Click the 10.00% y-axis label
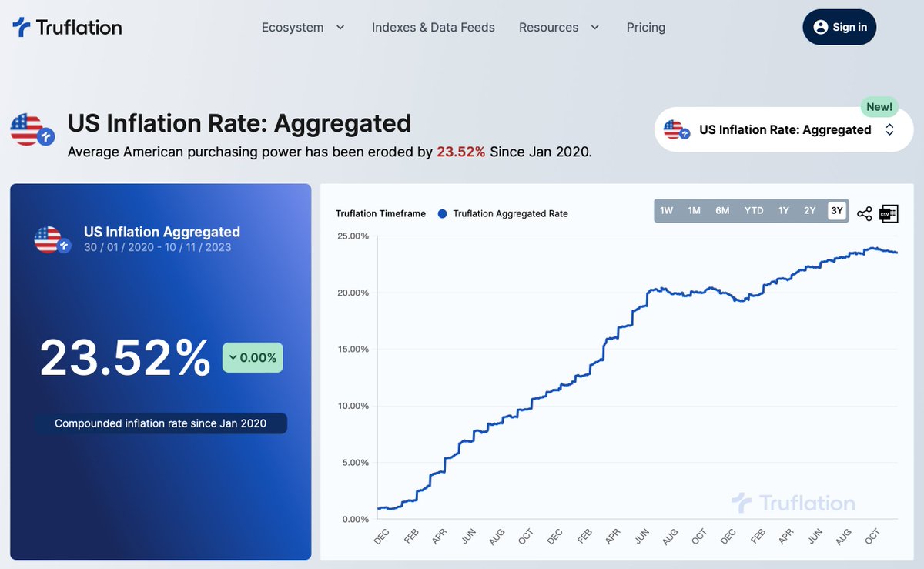Image resolution: width=924 pixels, height=569 pixels. click(353, 406)
